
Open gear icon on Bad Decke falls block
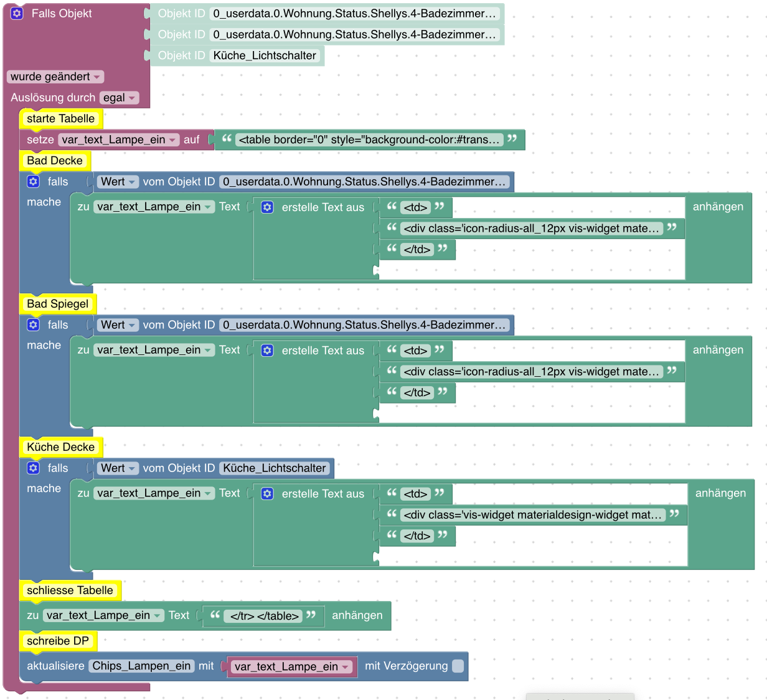pyautogui.click(x=33, y=181)
